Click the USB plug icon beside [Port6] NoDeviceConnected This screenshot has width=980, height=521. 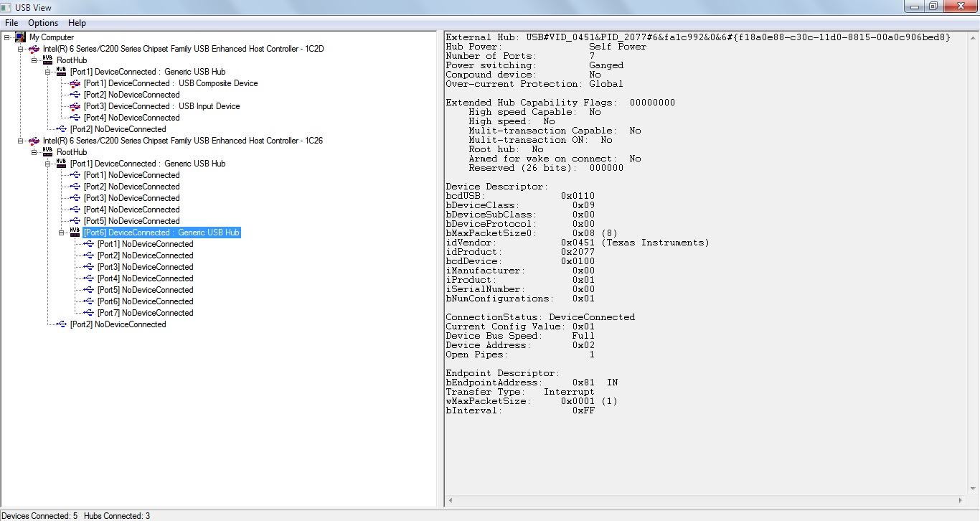(89, 301)
